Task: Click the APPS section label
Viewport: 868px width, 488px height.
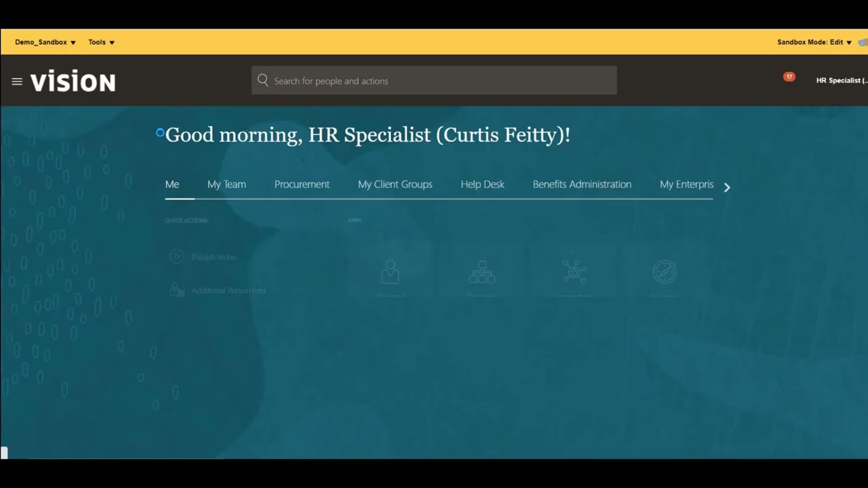Action: click(x=355, y=220)
